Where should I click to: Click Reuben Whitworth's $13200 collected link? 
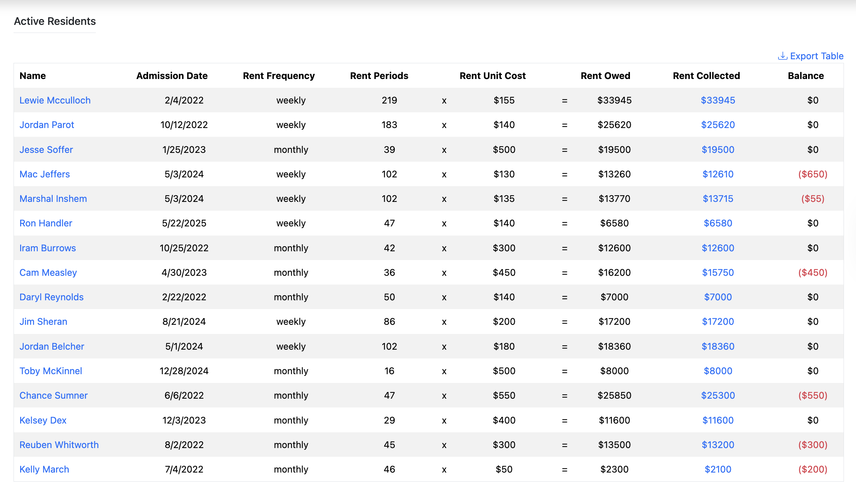(x=717, y=444)
